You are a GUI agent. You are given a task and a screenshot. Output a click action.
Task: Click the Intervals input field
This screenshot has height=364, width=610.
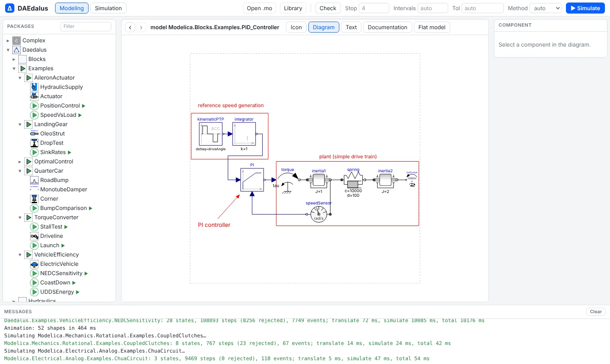coord(433,8)
